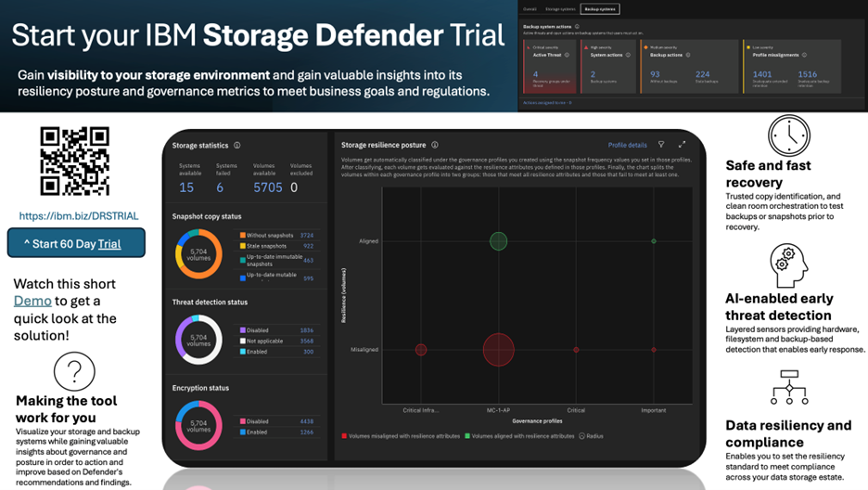Click the blue Up-to-date mutable legend swatch
Screen dimensions: 868x490
242,277
